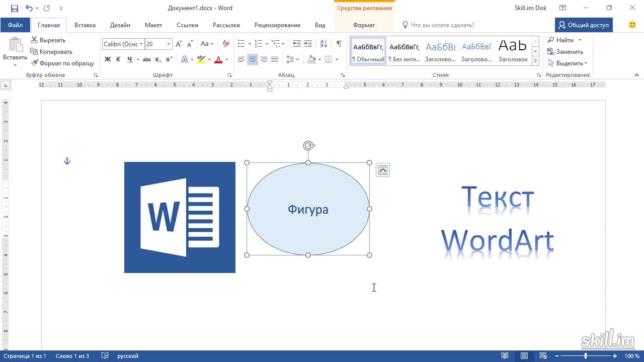644x362 pixels.
Task: Select Без интервала style
Action: pyautogui.click(x=405, y=52)
